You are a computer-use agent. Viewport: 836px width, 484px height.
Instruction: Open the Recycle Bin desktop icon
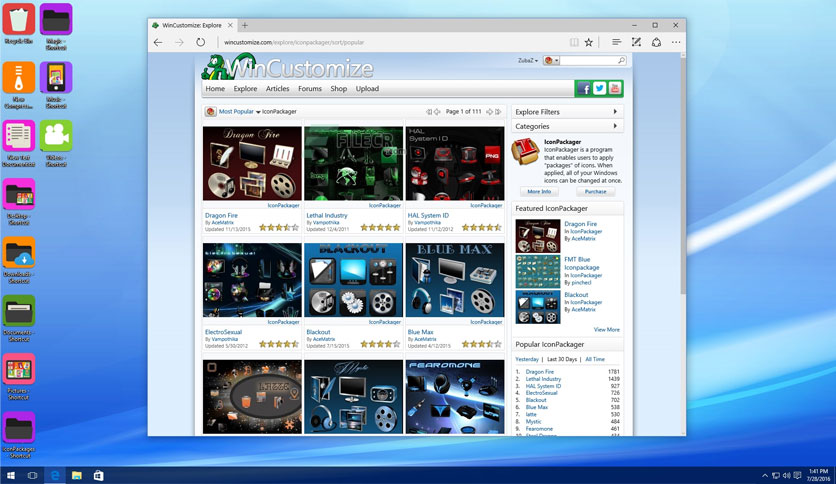pos(19,23)
